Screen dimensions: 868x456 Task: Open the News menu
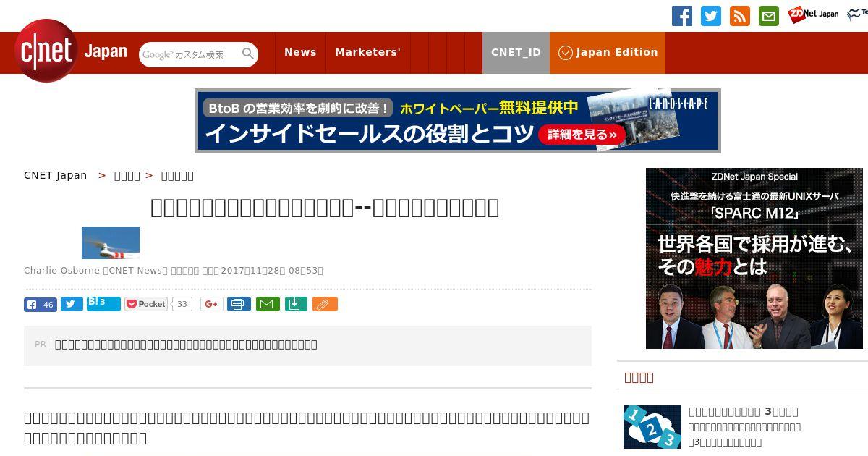pyautogui.click(x=300, y=52)
